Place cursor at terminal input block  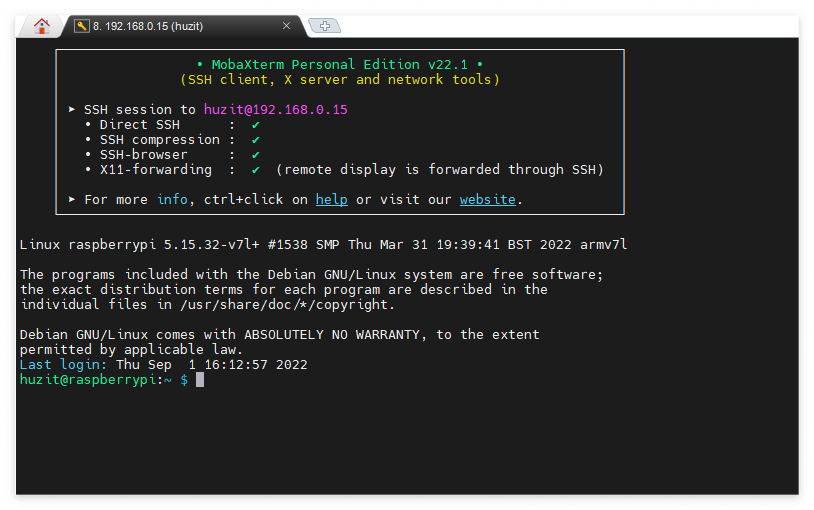pos(200,380)
